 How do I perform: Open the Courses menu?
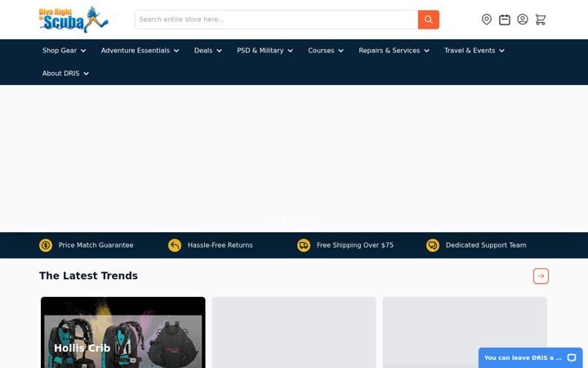[x=326, y=51]
